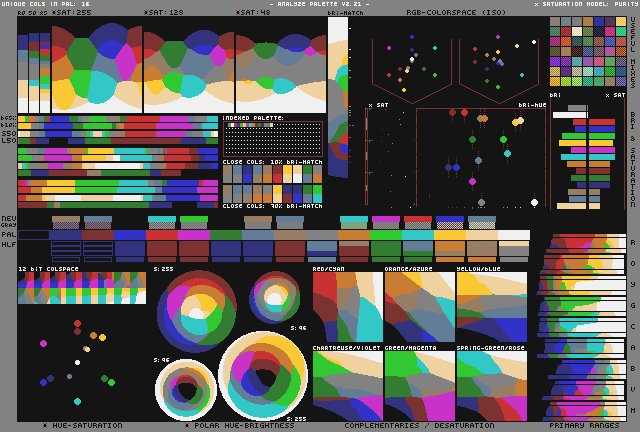Click the Chartreuse/Violet chart
The height and width of the screenshot is (432, 640).
pyautogui.click(x=347, y=385)
